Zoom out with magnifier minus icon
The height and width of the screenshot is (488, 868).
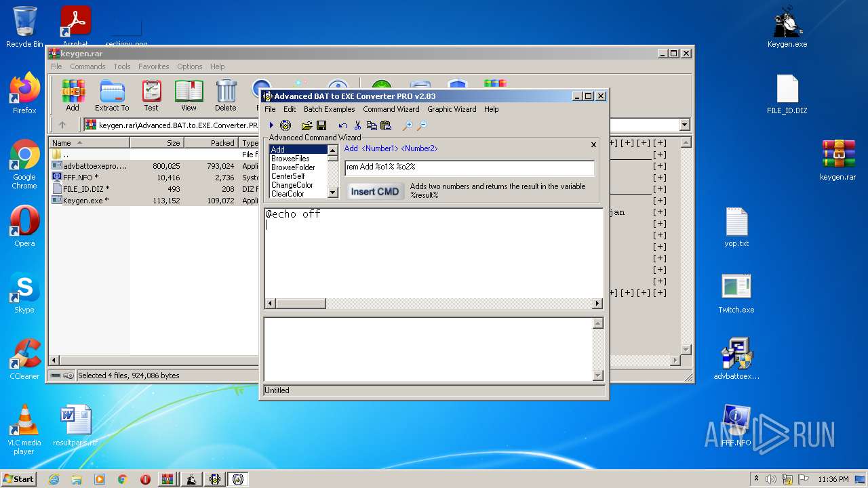click(422, 125)
